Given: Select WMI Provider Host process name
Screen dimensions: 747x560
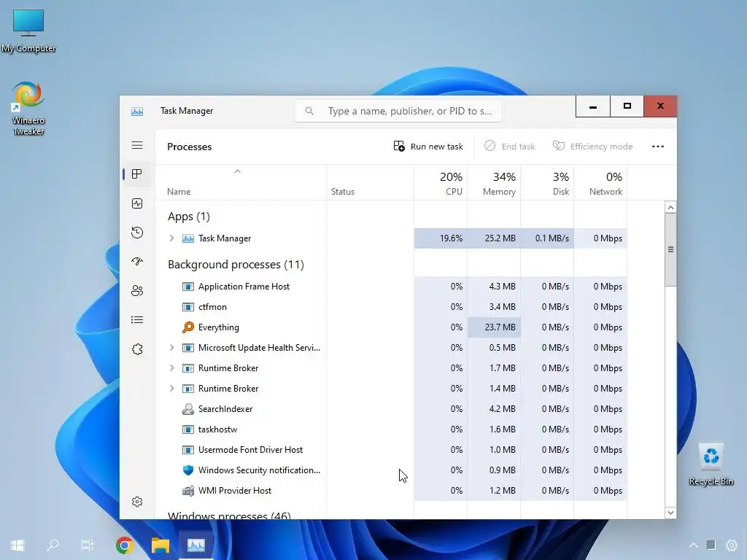Looking at the screenshot, I should coord(235,491).
